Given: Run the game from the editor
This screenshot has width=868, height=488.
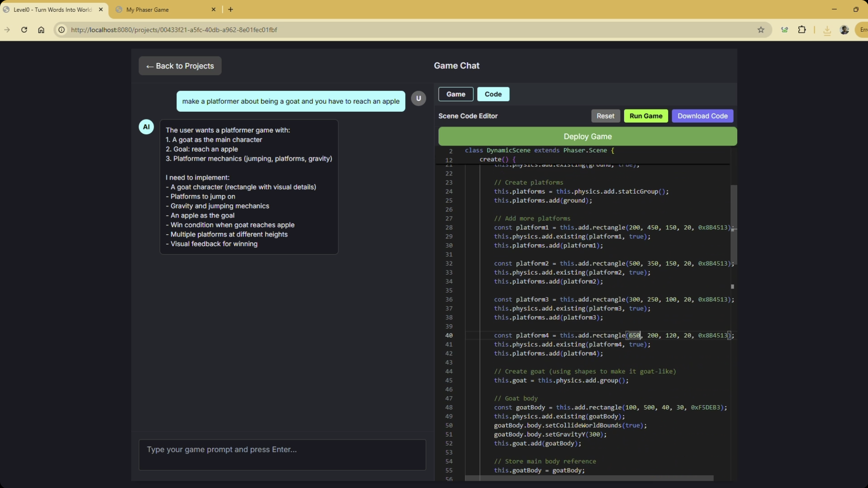Looking at the screenshot, I should 645,116.
